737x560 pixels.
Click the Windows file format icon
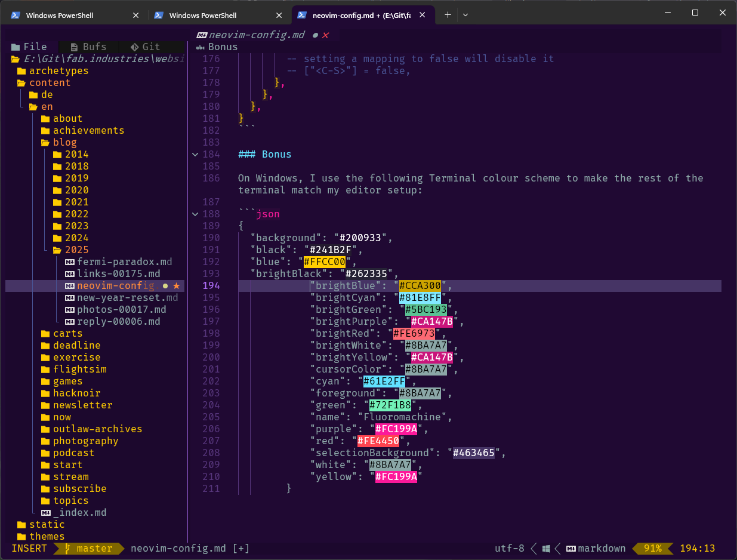click(547, 548)
